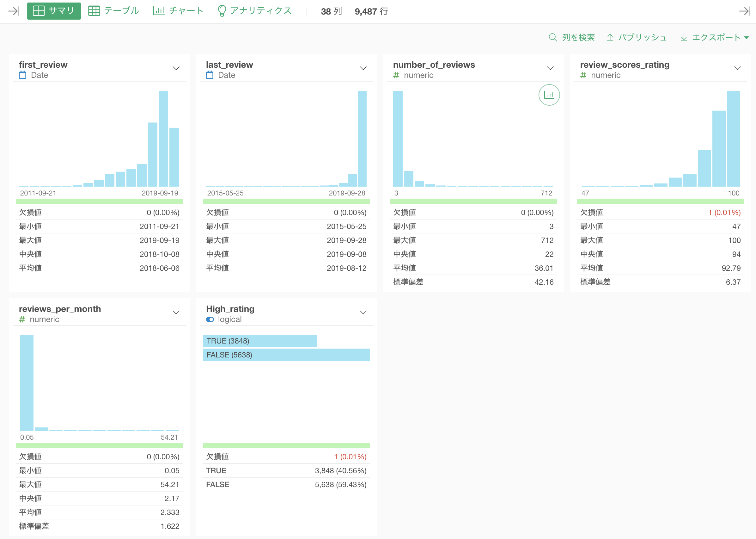Screen dimensions: 756x539
Task: Click number_of_reviews maximum value 712
Action: click(x=547, y=240)
